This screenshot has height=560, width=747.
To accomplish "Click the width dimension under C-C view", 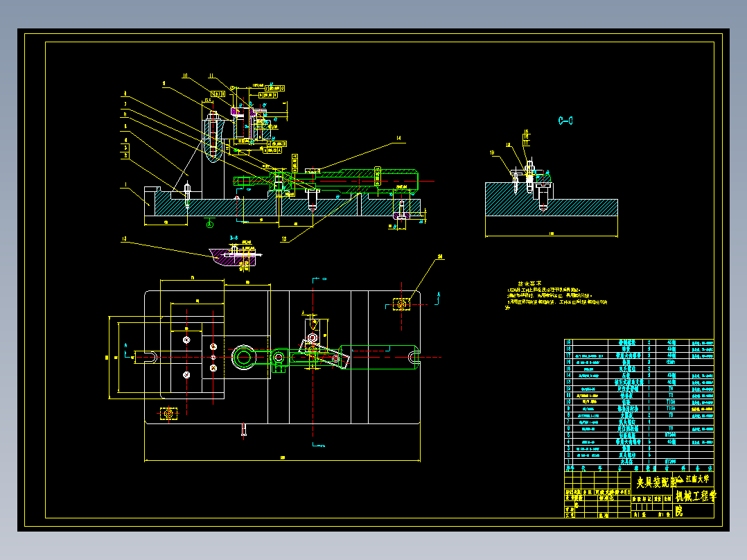I will click(x=552, y=234).
